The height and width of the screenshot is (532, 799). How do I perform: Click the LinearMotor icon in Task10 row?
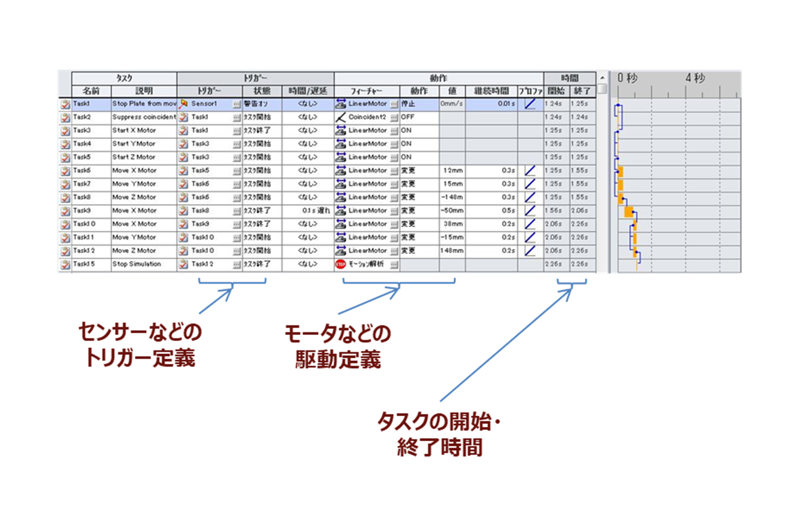(x=340, y=224)
